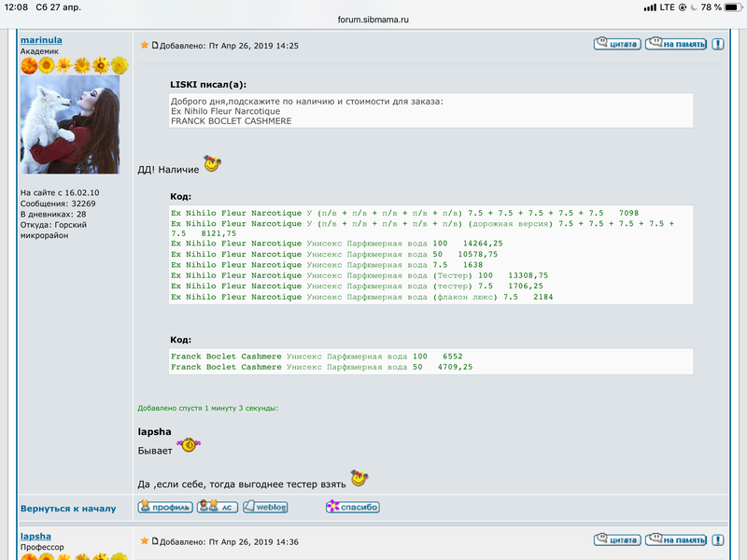Select Fleur Narcotique tester 7.5 line 1706,25
747x560 pixels.
point(357,286)
